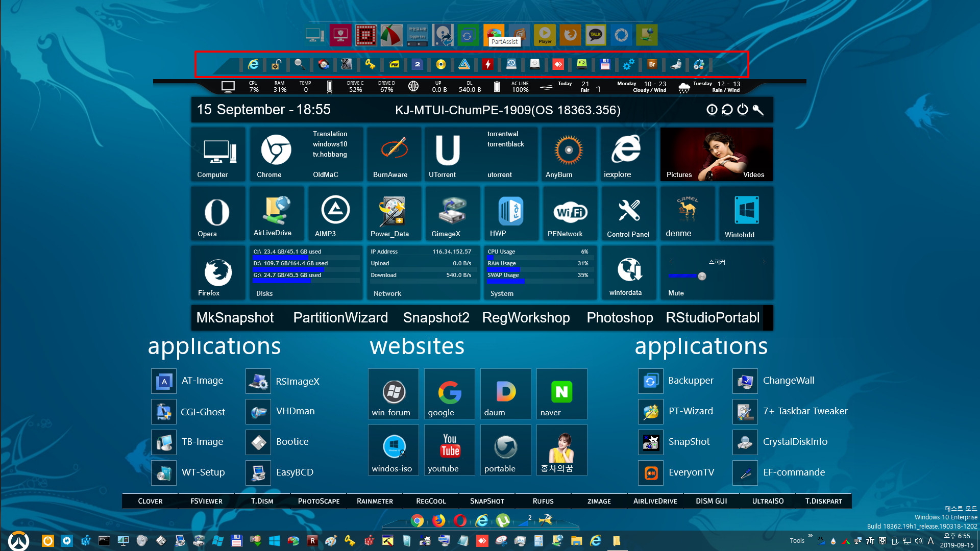Open the naver website tile
The image size is (980, 551).
(561, 393)
